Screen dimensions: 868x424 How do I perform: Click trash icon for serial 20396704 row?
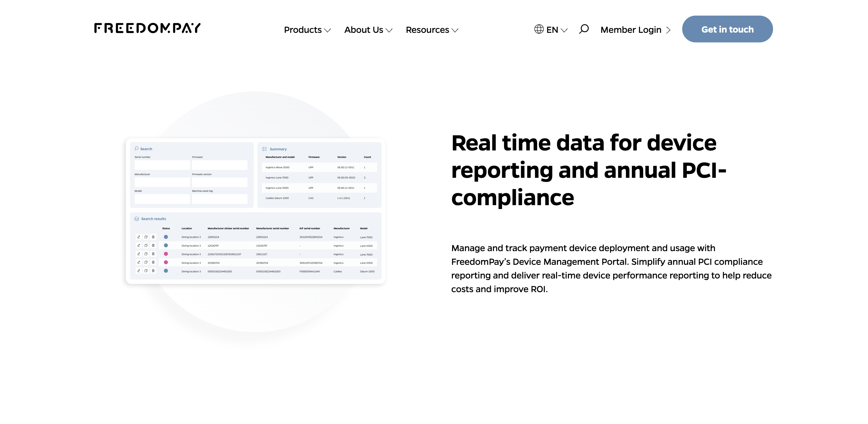[x=153, y=262]
